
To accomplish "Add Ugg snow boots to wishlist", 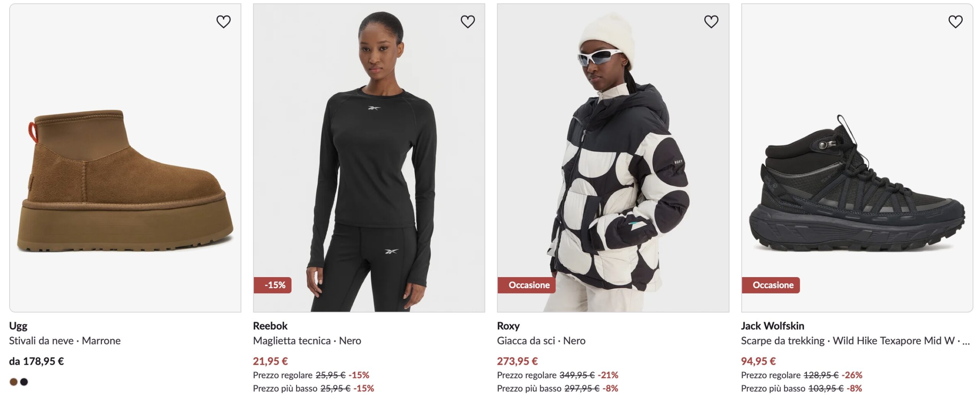I will (x=224, y=22).
